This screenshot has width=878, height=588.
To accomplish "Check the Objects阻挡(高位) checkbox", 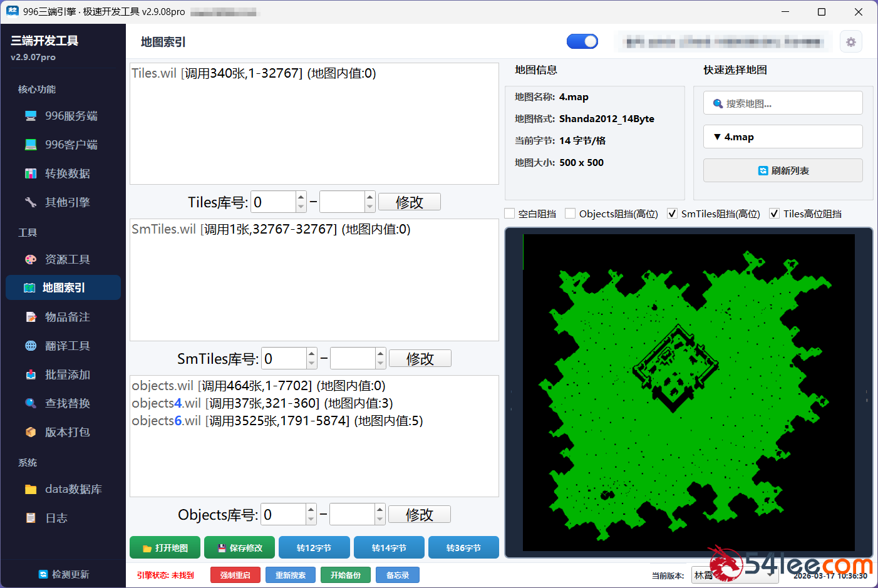I will point(571,214).
